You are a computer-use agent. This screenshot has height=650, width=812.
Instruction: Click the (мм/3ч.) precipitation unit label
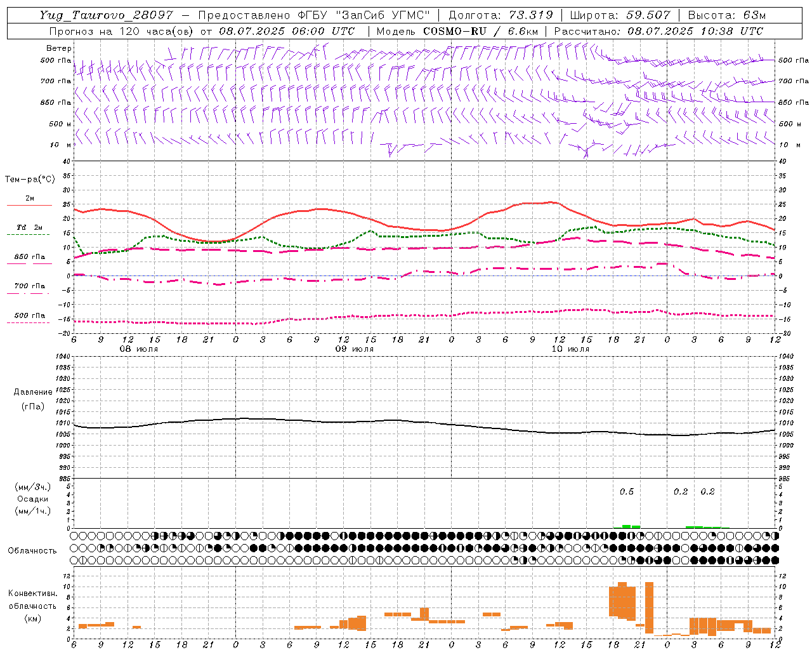[33, 487]
